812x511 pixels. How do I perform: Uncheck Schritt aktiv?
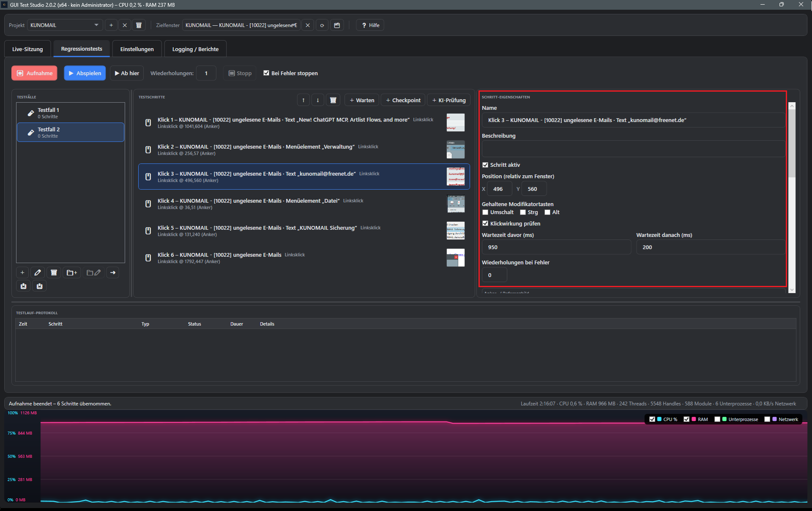485,165
